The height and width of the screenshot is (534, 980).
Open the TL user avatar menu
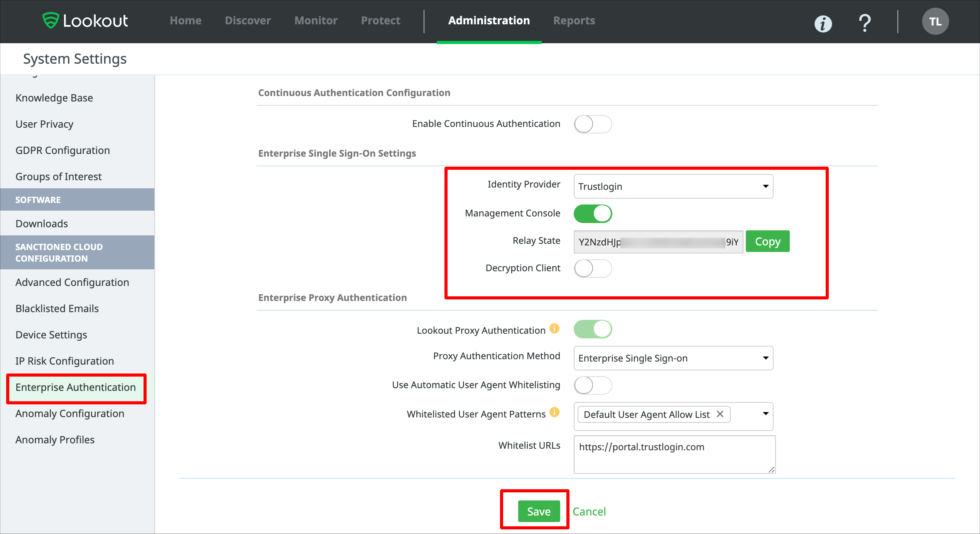[935, 22]
